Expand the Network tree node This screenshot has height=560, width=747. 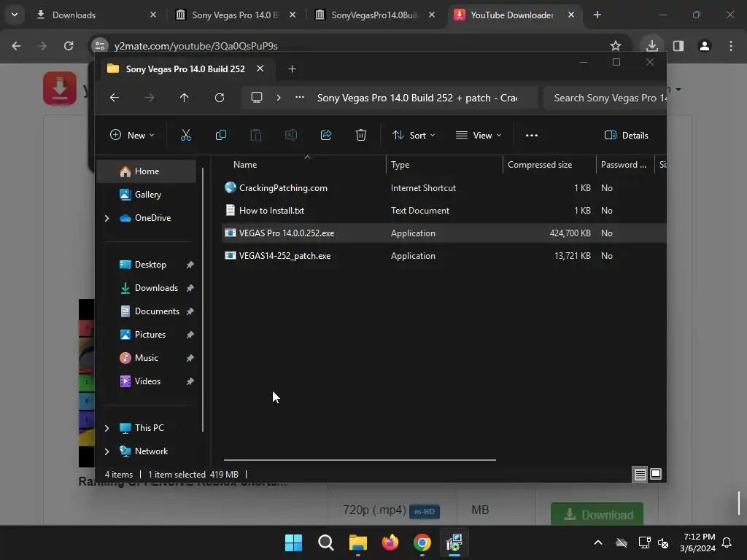click(x=107, y=451)
